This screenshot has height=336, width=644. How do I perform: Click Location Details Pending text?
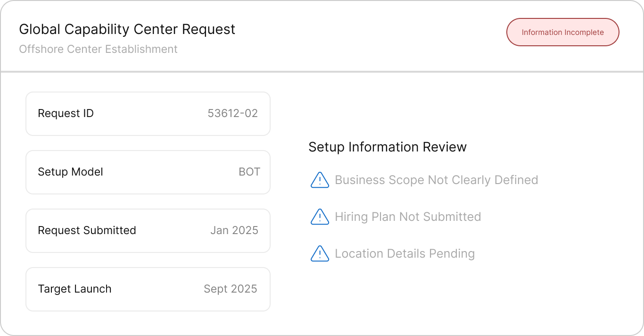coord(405,254)
